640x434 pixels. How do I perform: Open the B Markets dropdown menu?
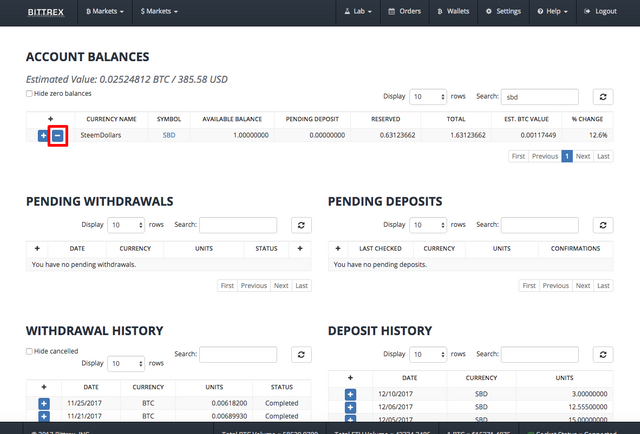[105, 11]
